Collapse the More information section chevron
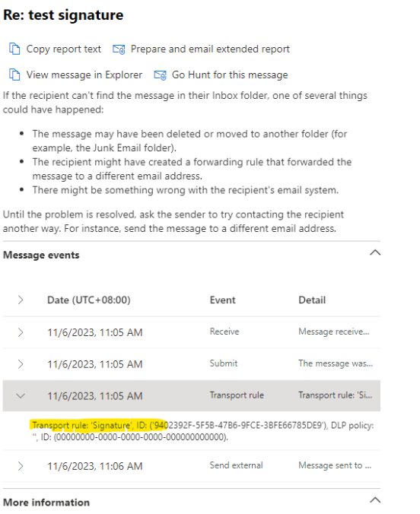 375,500
